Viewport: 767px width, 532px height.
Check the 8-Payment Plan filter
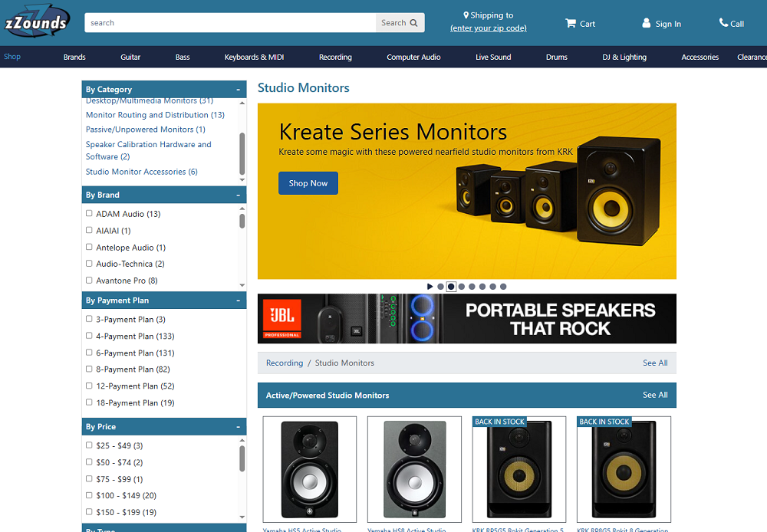coord(89,369)
